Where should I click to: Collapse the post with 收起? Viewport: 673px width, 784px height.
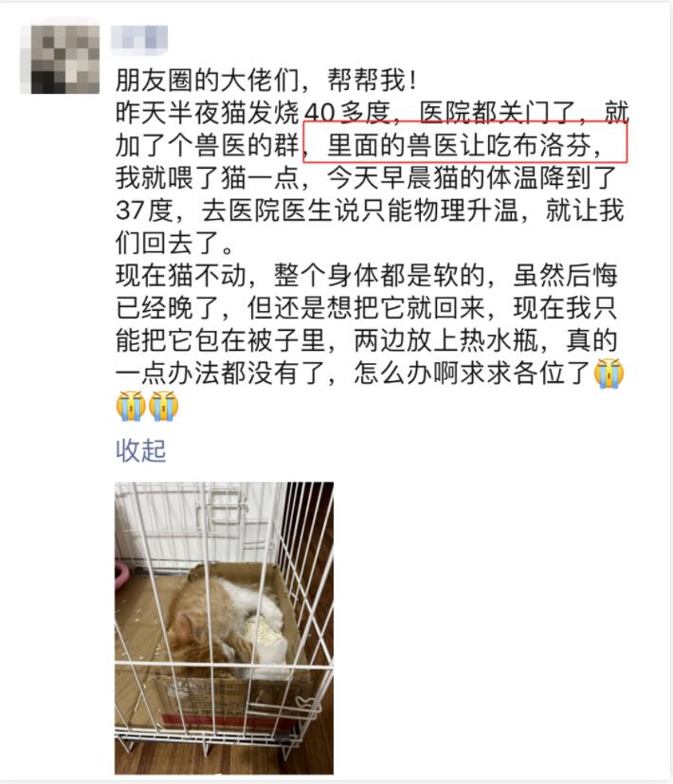coord(140,450)
